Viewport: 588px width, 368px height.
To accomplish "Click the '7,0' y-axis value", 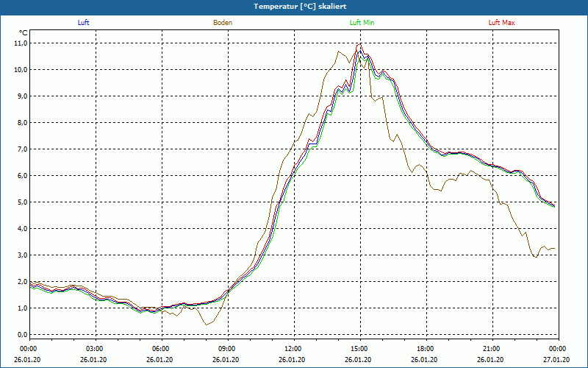I will pos(23,149).
